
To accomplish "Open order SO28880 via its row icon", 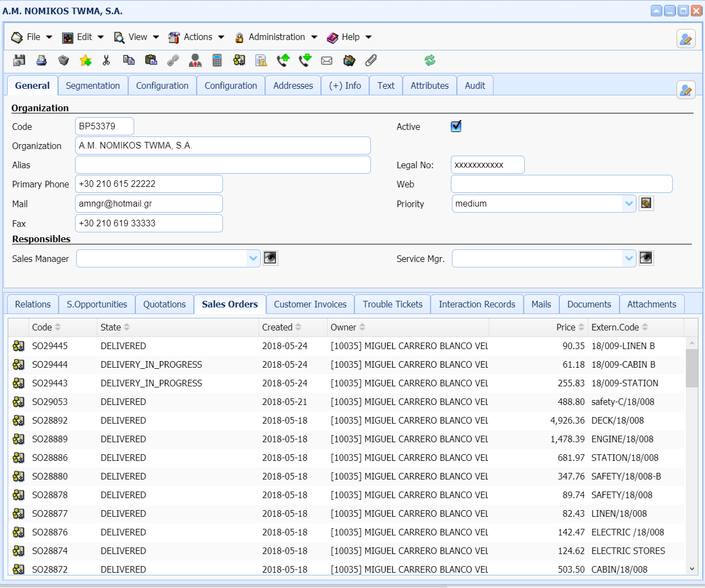I will point(19,477).
